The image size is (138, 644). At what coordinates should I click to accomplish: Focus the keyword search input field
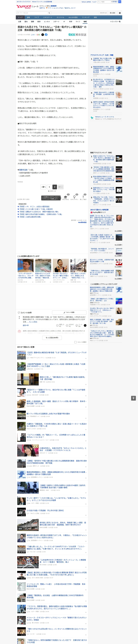[x=32, y=13]
